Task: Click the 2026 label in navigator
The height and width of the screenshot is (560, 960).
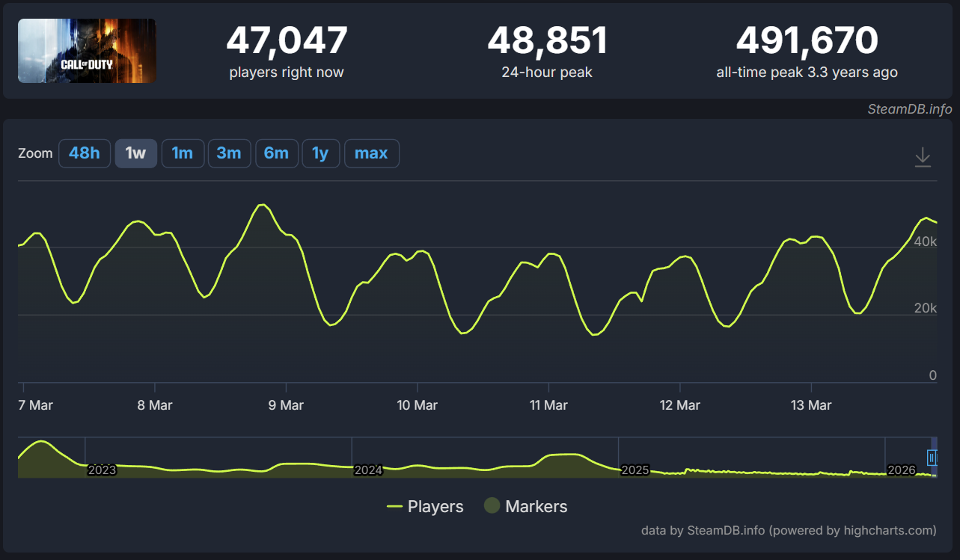Action: [902, 470]
